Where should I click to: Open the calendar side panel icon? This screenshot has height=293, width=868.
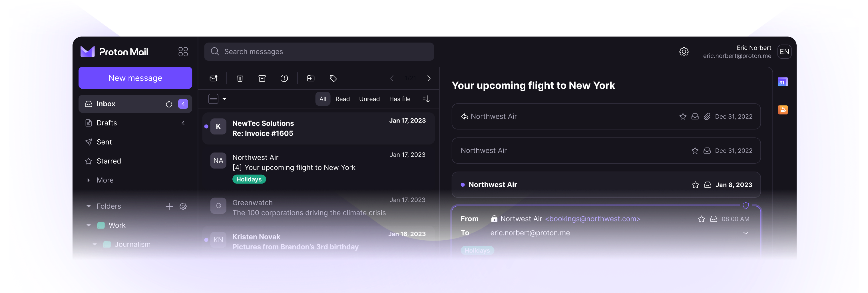click(x=782, y=82)
